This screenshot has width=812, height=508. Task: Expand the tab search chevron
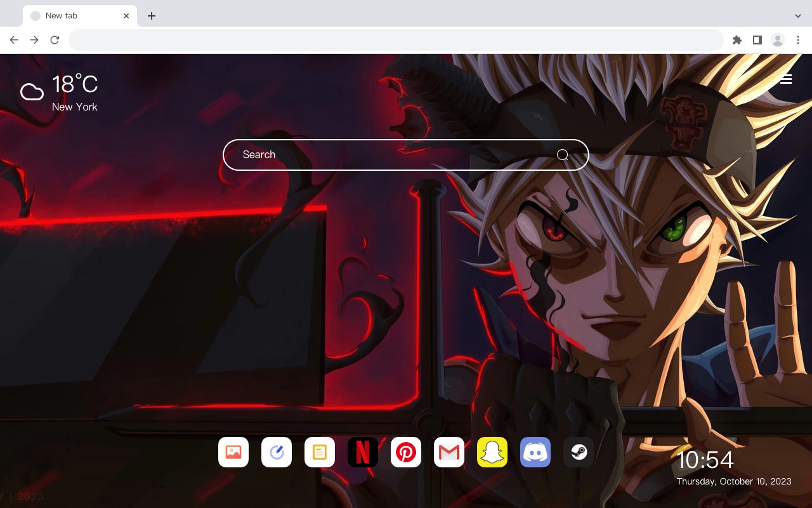point(798,15)
